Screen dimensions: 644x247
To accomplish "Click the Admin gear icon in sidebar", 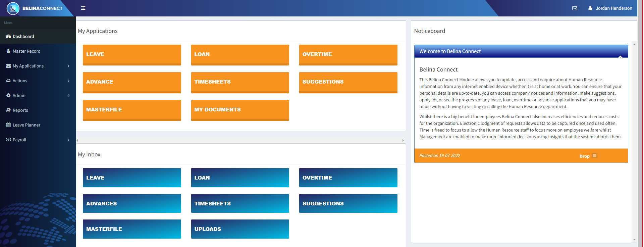I will [8, 95].
